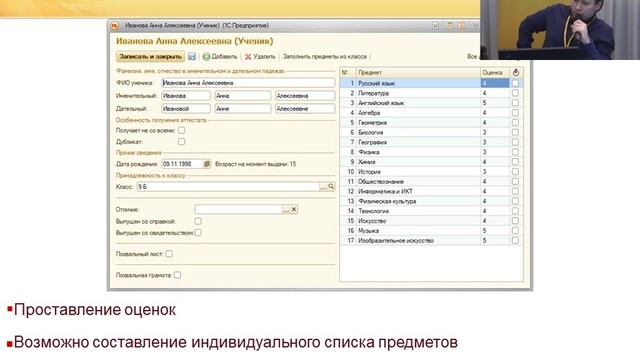The width and height of the screenshot is (640, 360).
Task: Select the Информатика и ИКТ row
Action: [431, 191]
